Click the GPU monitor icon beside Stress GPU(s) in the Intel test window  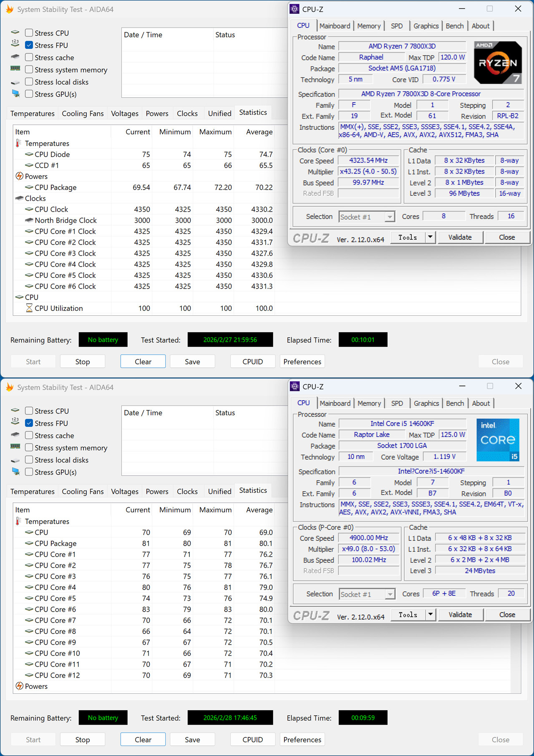coord(16,471)
